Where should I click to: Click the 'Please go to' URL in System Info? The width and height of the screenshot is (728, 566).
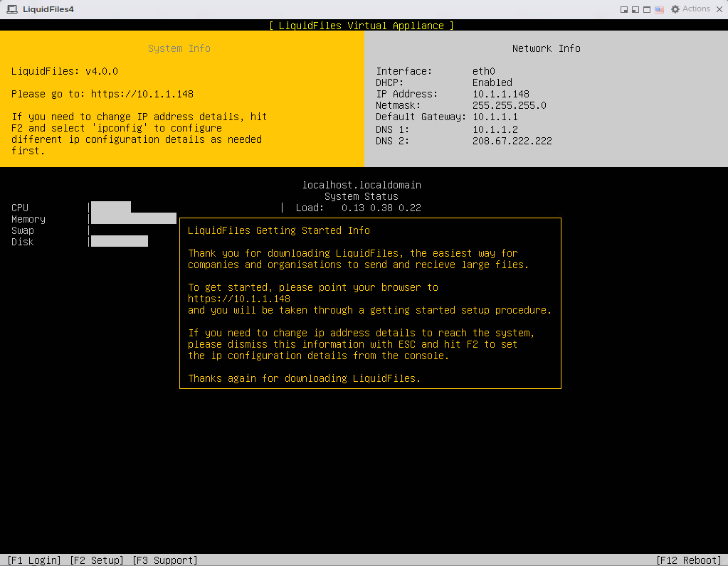click(x=142, y=94)
